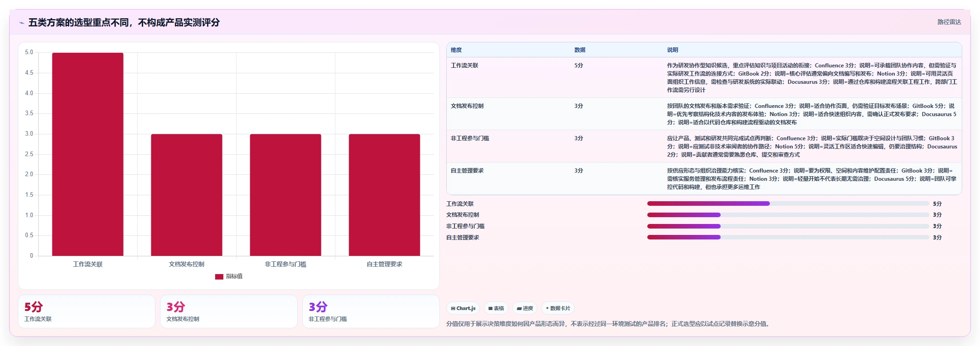The height and width of the screenshot is (346, 980).
Task: Click the 文档发布控制 bar in the chart
Action: click(x=186, y=195)
